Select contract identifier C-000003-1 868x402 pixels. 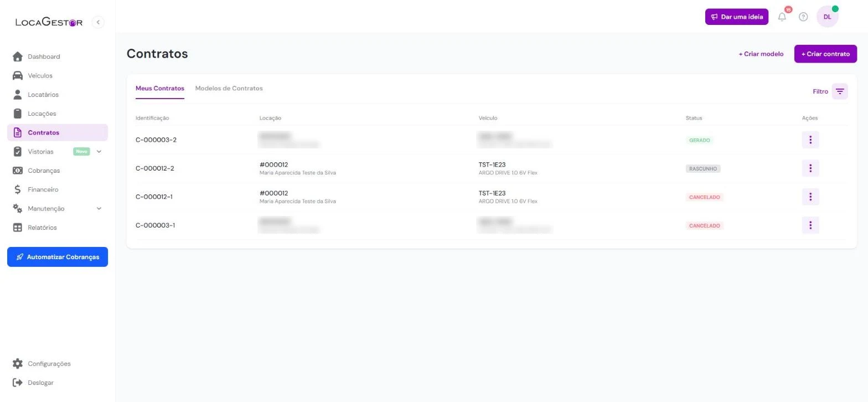point(156,225)
